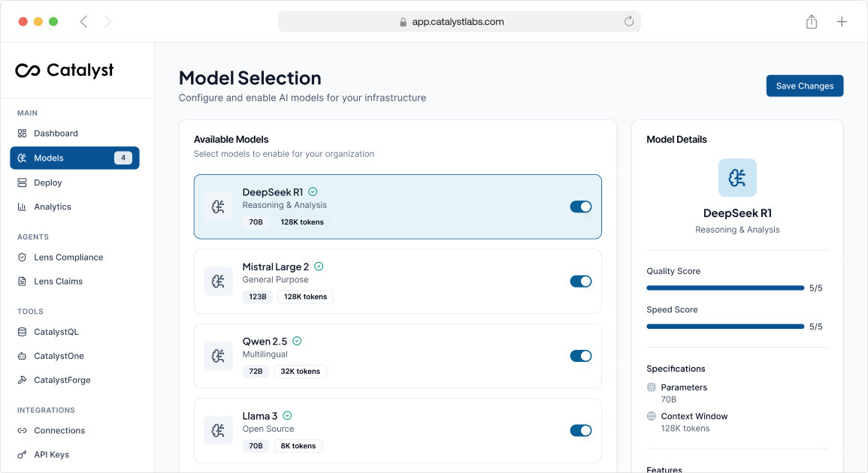Image resolution: width=868 pixels, height=473 pixels.
Task: Open Lens Compliance agent
Action: pyautogui.click(x=74, y=258)
